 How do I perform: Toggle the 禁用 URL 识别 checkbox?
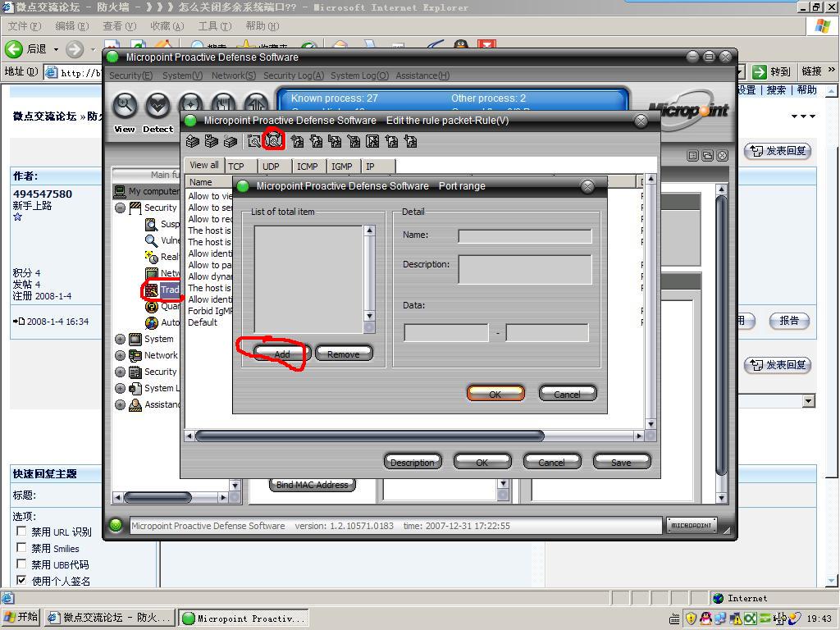coord(21,532)
